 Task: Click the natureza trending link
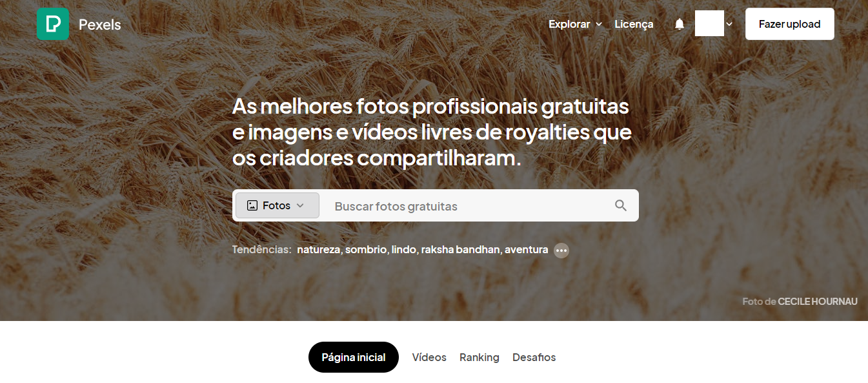(x=318, y=249)
